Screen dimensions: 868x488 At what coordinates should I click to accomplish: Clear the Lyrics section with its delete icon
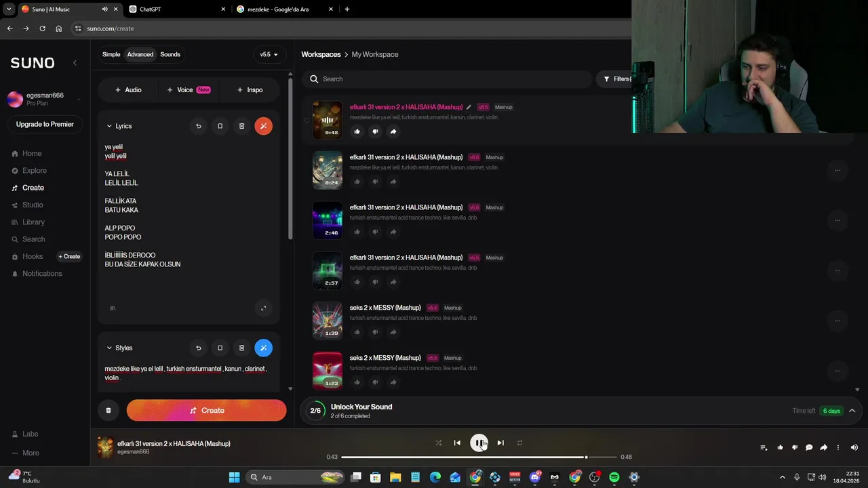pos(241,126)
